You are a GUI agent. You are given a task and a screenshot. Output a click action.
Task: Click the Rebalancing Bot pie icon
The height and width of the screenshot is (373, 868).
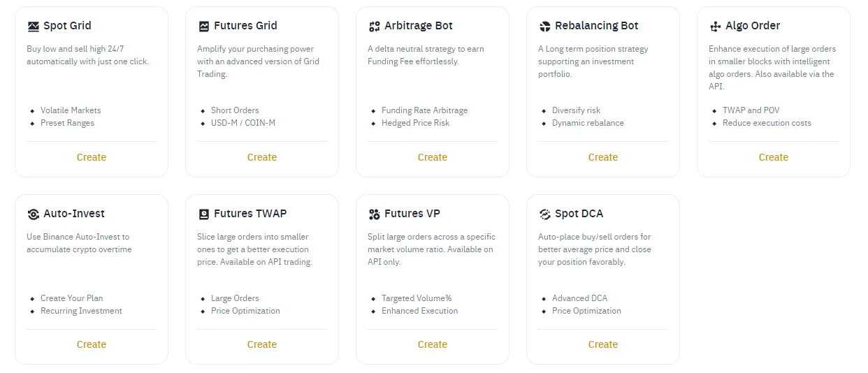coord(545,27)
